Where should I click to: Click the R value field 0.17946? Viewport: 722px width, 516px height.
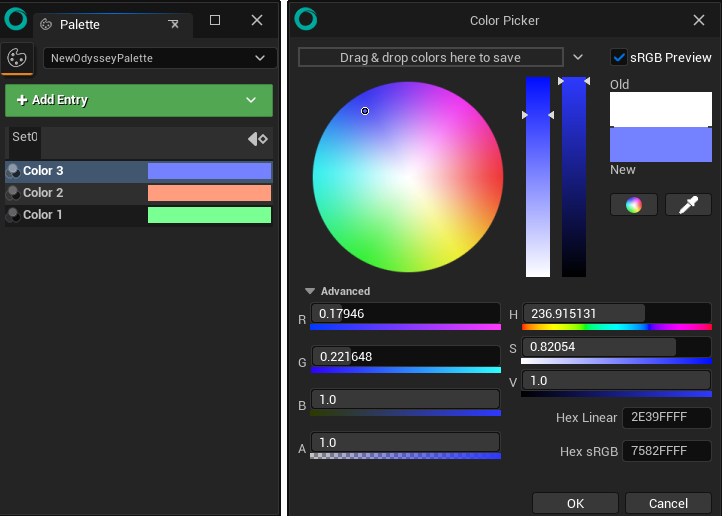tap(405, 313)
